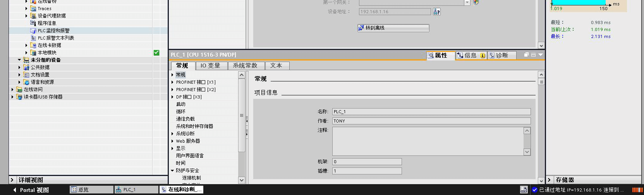Click the green checkmark beside 本地模块

[x=156, y=53]
